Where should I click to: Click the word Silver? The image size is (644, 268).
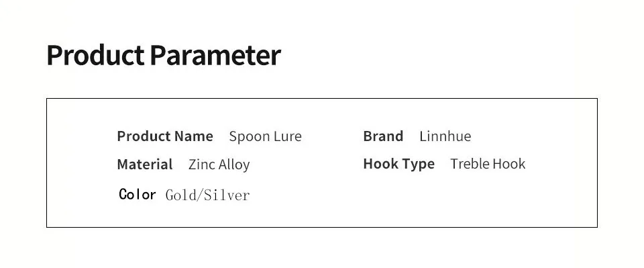226,195
